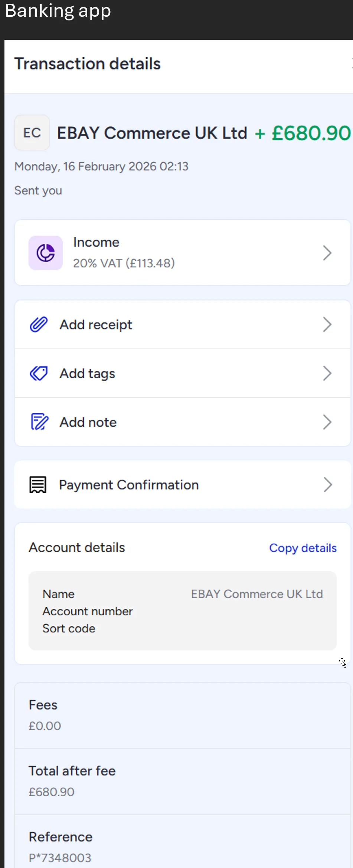The height and width of the screenshot is (868, 353).
Task: Click the Transaction details heading
Action: [x=88, y=63]
